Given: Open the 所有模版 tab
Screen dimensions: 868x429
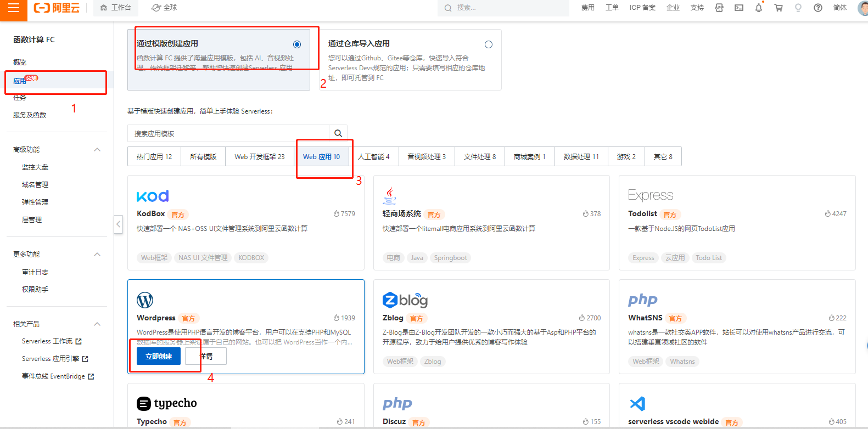Looking at the screenshot, I should point(203,156).
